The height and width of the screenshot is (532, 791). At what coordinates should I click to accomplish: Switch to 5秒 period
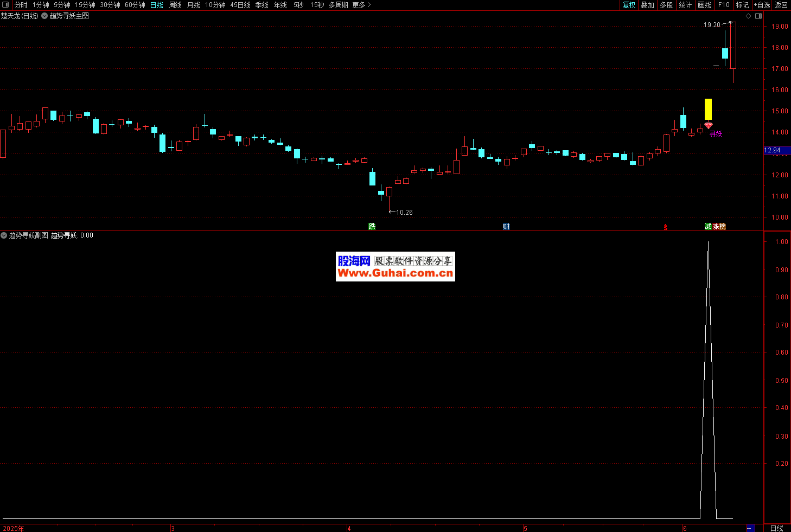pyautogui.click(x=299, y=5)
